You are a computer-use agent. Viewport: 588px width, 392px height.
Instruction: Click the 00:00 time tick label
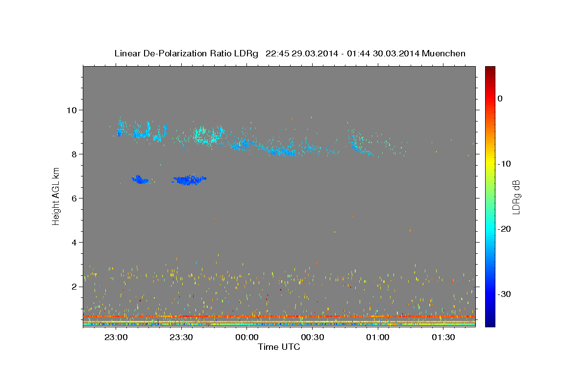click(x=247, y=338)
